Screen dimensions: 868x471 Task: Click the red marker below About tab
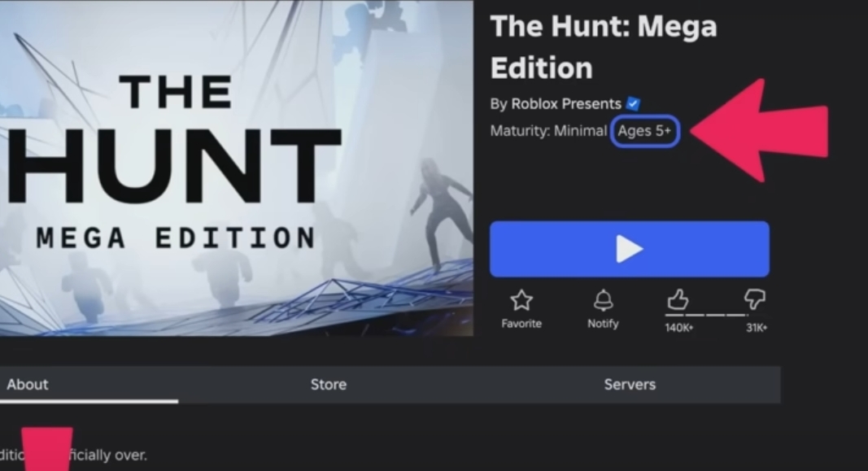(46, 448)
